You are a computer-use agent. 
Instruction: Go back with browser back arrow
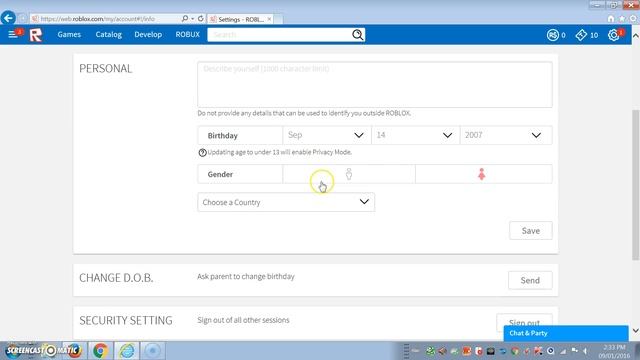[x=8, y=18]
